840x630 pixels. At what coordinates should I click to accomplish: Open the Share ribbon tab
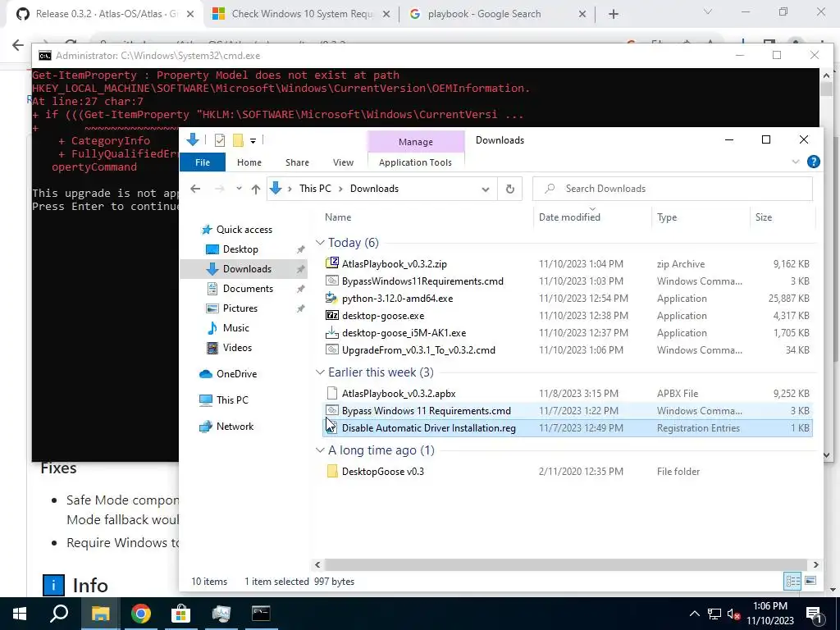[x=297, y=162]
